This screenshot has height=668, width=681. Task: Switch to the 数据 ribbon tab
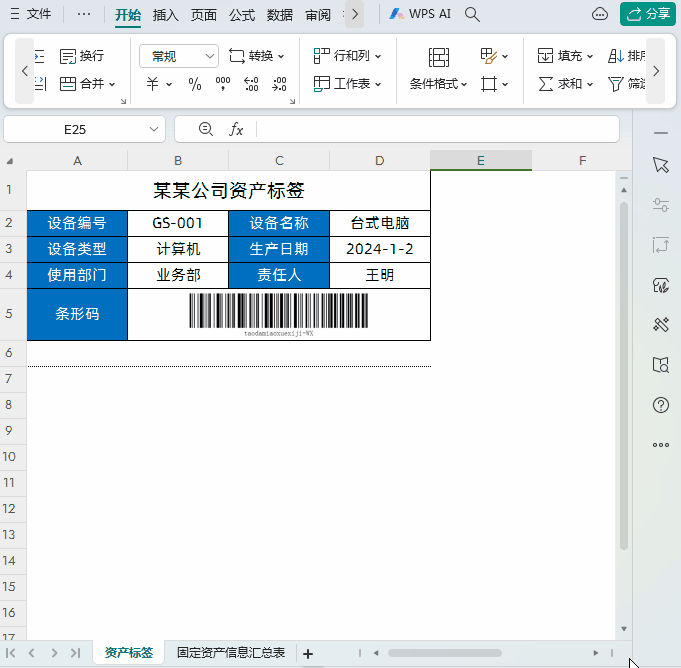[x=280, y=15]
